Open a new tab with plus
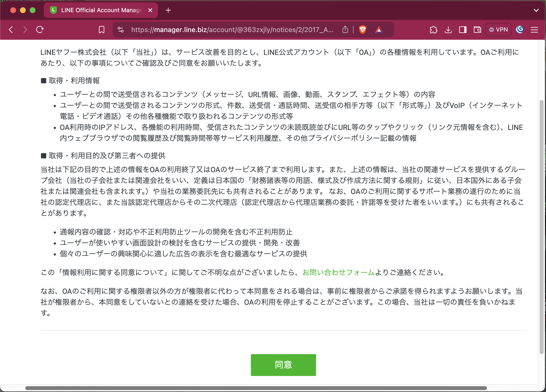This screenshot has width=546, height=392. pyautogui.click(x=168, y=10)
